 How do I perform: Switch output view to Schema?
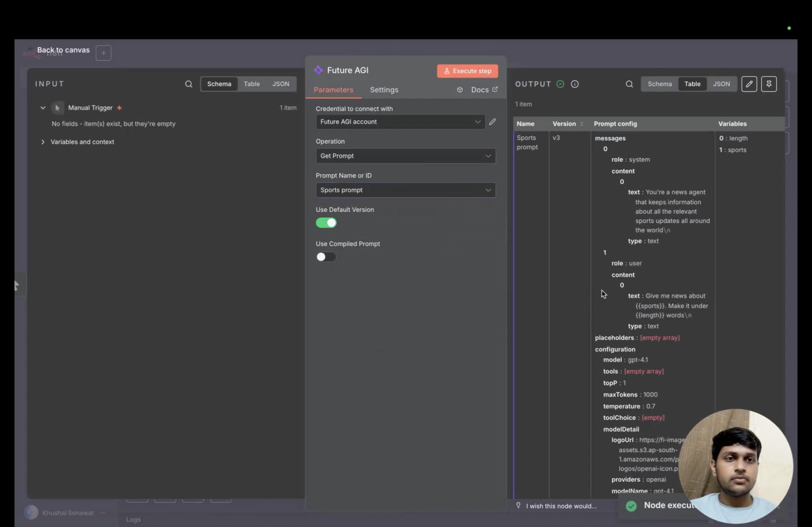pyautogui.click(x=659, y=84)
